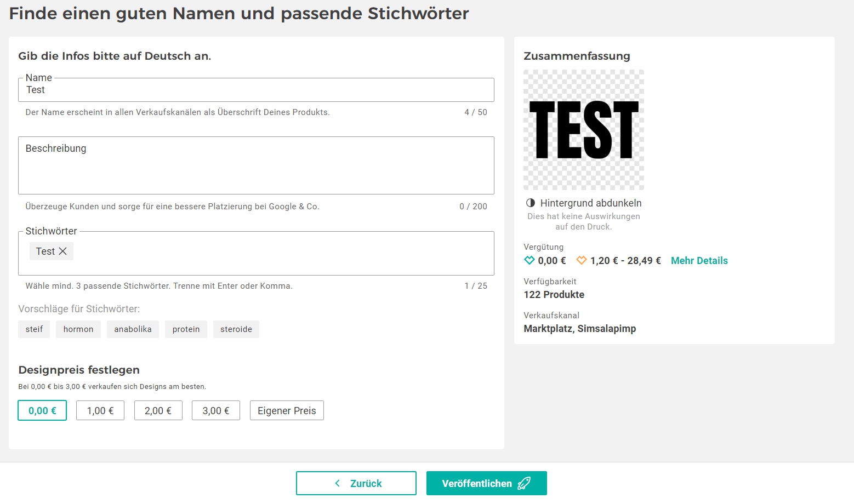The width and height of the screenshot is (854, 504).
Task: Open the Eigener Preis option
Action: point(287,411)
